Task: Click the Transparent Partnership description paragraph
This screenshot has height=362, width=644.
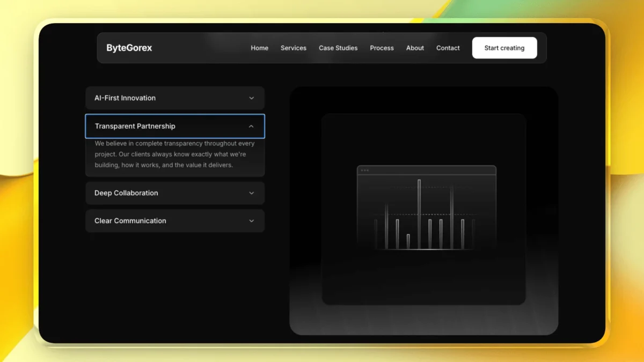Action: point(174,154)
